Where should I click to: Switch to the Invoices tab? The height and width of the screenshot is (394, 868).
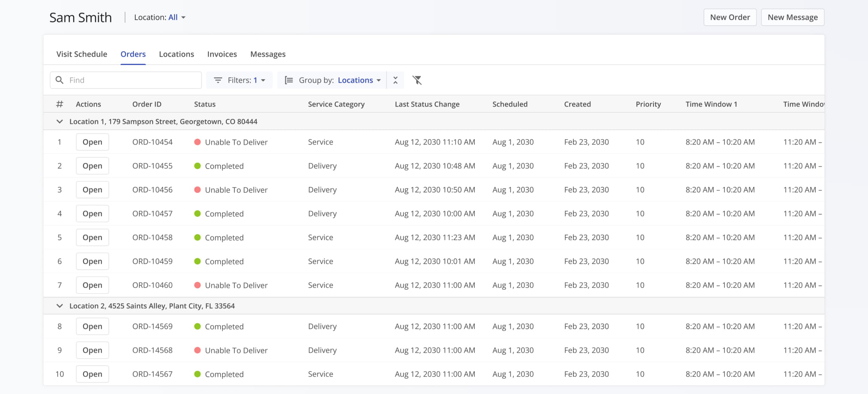(x=222, y=54)
